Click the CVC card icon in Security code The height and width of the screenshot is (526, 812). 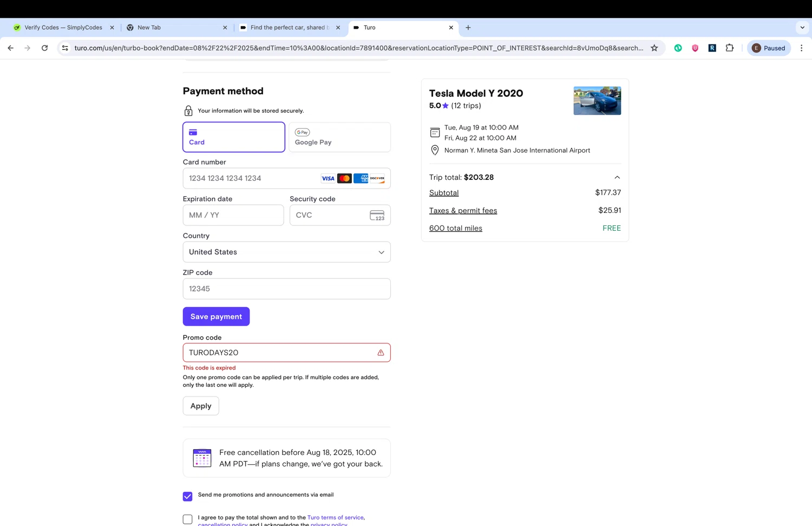pyautogui.click(x=377, y=215)
